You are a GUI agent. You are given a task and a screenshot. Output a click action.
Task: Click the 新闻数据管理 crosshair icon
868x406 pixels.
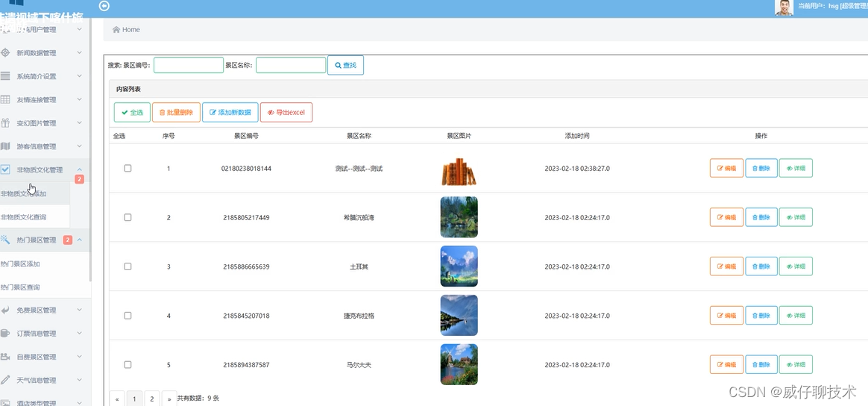(5, 53)
